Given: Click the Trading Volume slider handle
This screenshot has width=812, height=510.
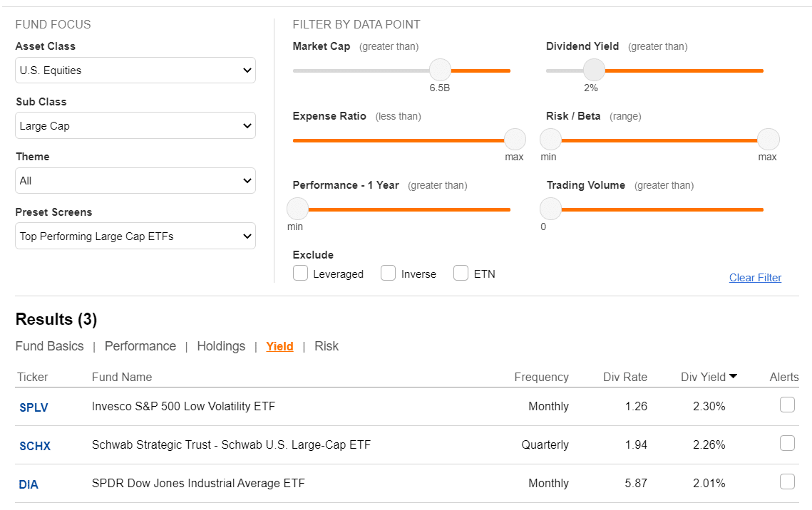Looking at the screenshot, I should pyautogui.click(x=550, y=209).
